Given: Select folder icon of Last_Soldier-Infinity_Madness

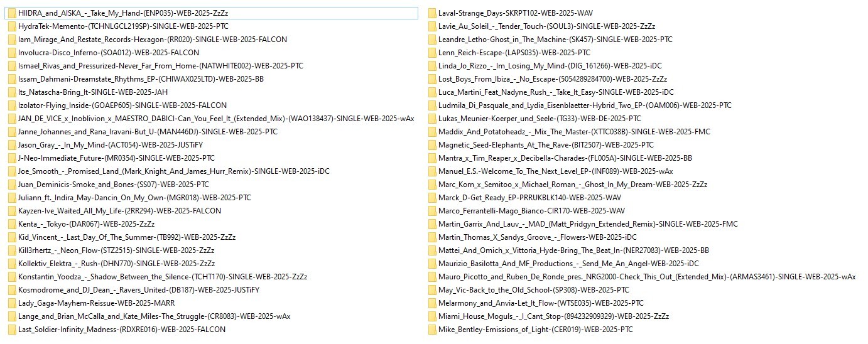Looking at the screenshot, I should coord(12,330).
